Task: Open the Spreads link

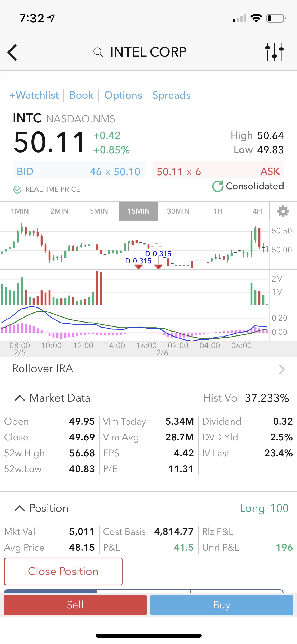Action: [171, 95]
